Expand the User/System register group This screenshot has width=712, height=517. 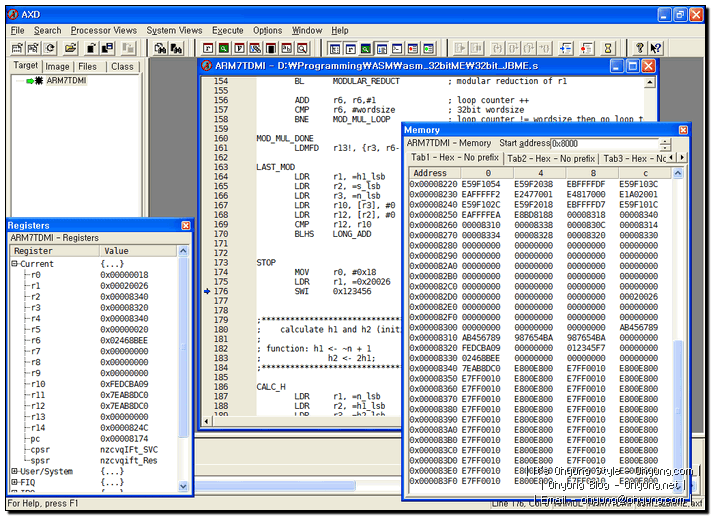pos(15,471)
